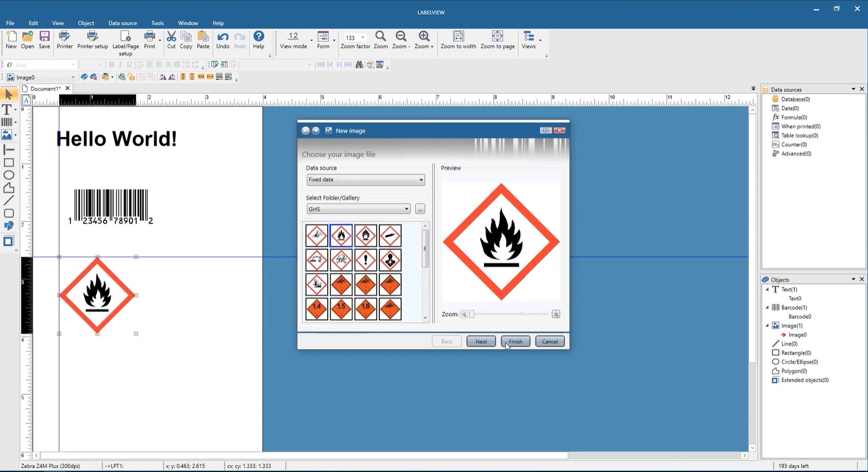Select the Ellipse drawing tool
Screen dimensions: 868x472
pyautogui.click(x=9, y=175)
